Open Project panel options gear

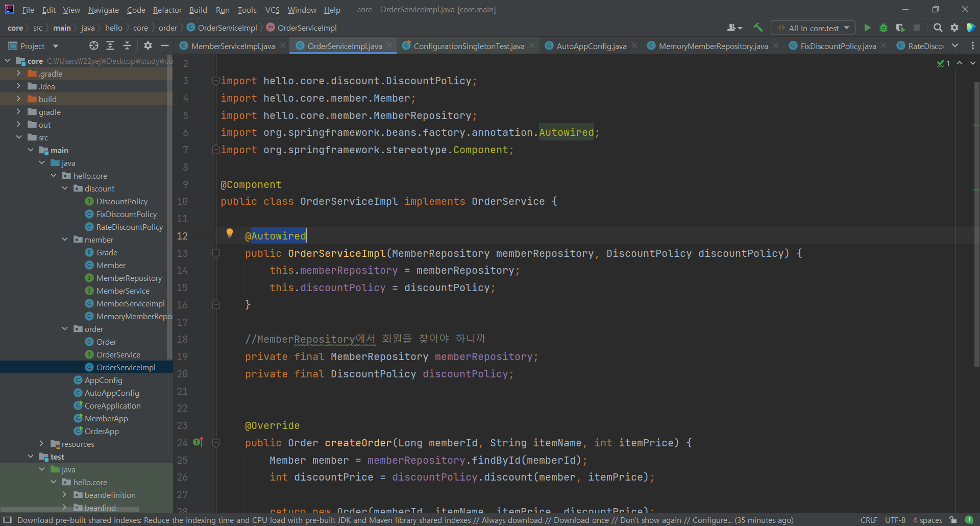coord(148,46)
